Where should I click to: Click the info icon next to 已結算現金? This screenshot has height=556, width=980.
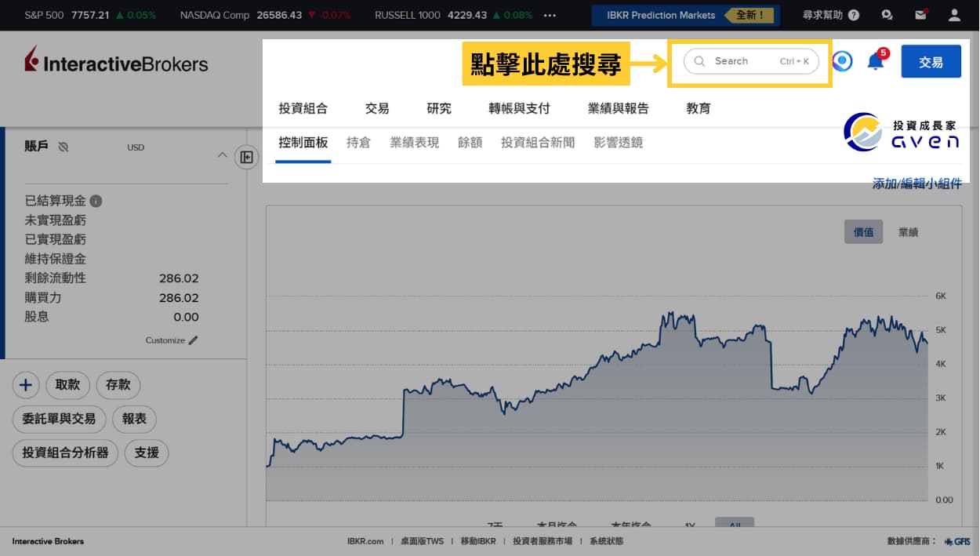[96, 201]
